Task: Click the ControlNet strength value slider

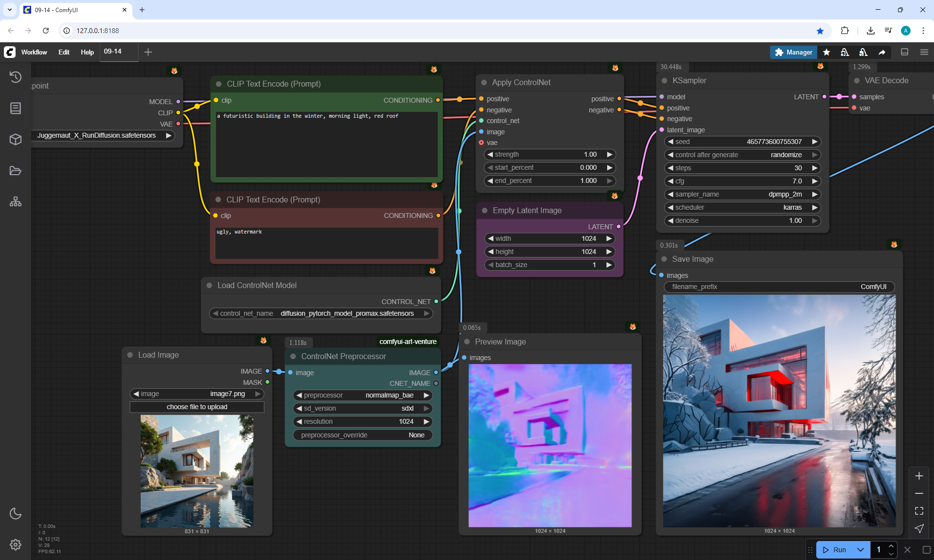Action: [x=550, y=154]
